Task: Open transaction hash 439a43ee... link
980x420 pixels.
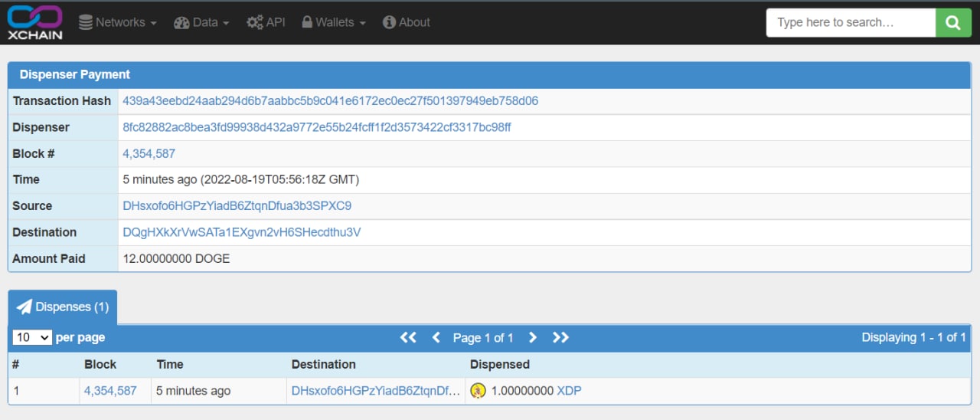Action: [331, 100]
